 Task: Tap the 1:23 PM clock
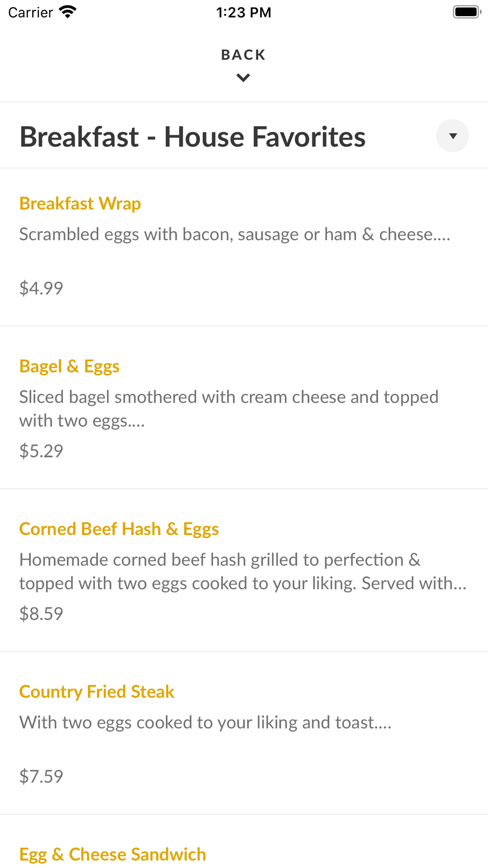244,12
